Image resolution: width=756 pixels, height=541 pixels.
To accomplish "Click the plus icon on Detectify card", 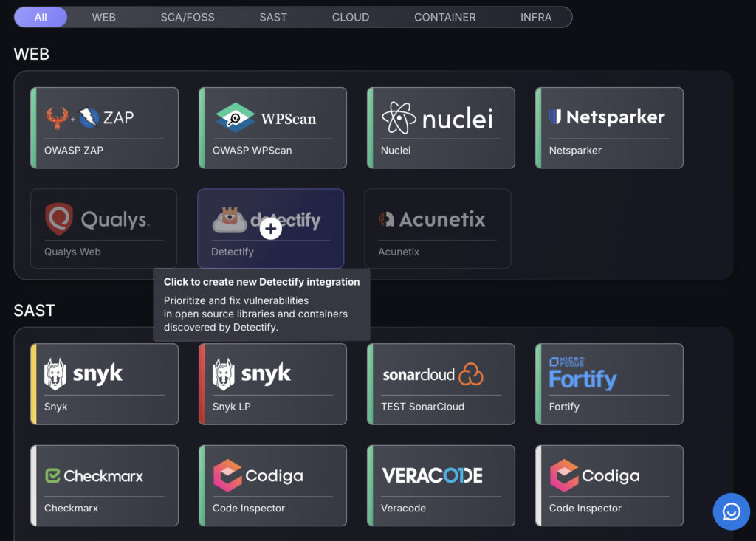I will point(271,229).
